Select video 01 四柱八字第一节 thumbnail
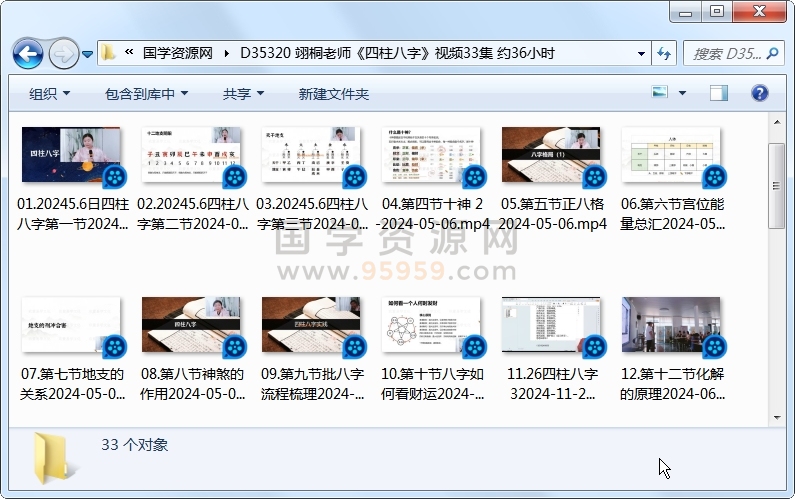Screen dimensions: 795x499 point(71,155)
